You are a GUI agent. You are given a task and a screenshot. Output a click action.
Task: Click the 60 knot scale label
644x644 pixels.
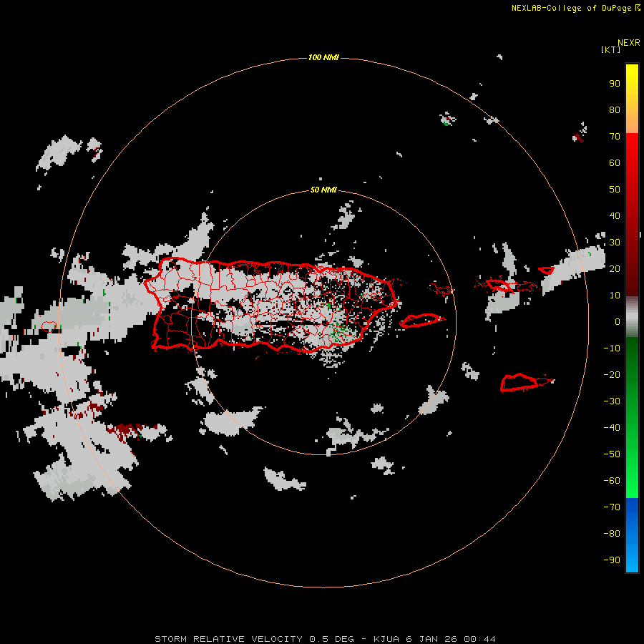click(x=615, y=163)
